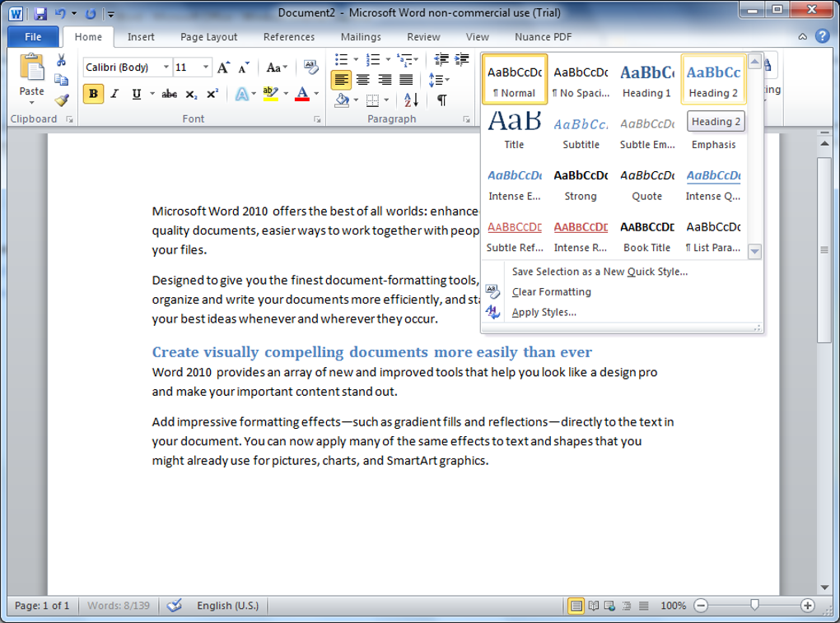This screenshot has width=840, height=623.
Task: Toggle Bold formatting button
Action: tap(93, 94)
